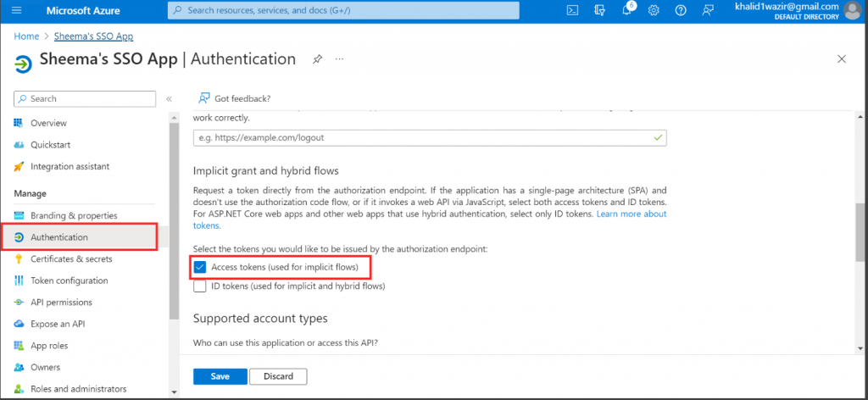Close the Authentication blade
This screenshot has width=868, height=400.
point(842,59)
